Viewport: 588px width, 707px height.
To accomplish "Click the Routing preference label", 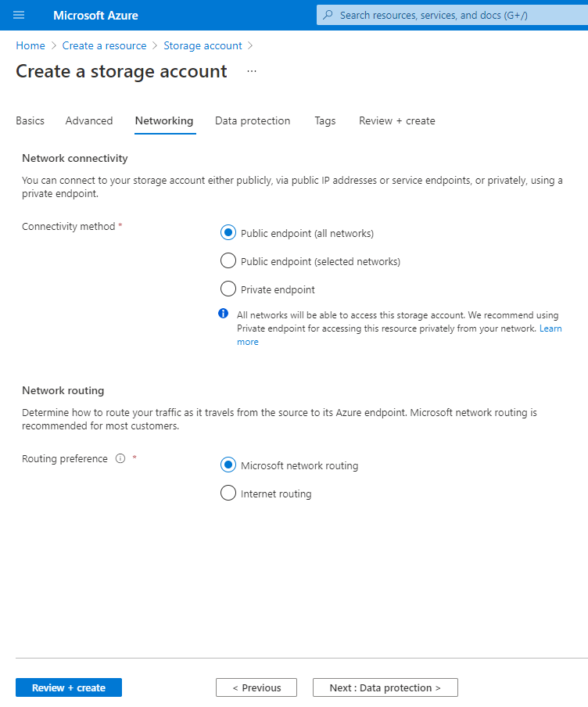I will [65, 458].
